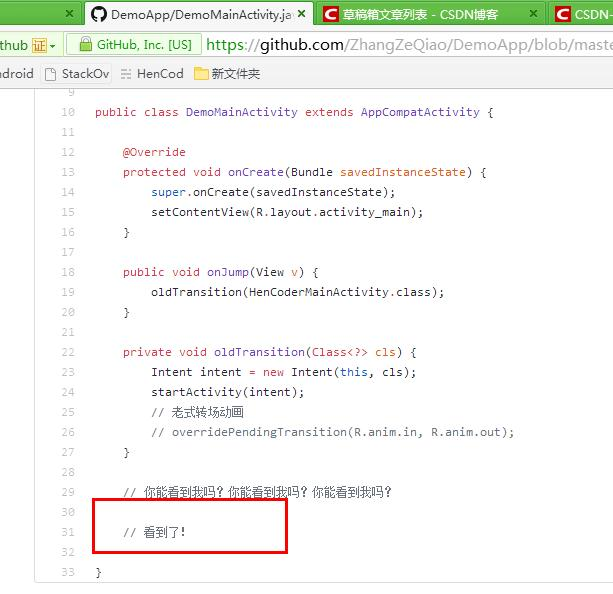Viewport: 613px width, 594px height.
Task: Select line number 33
Action: [x=68, y=572]
